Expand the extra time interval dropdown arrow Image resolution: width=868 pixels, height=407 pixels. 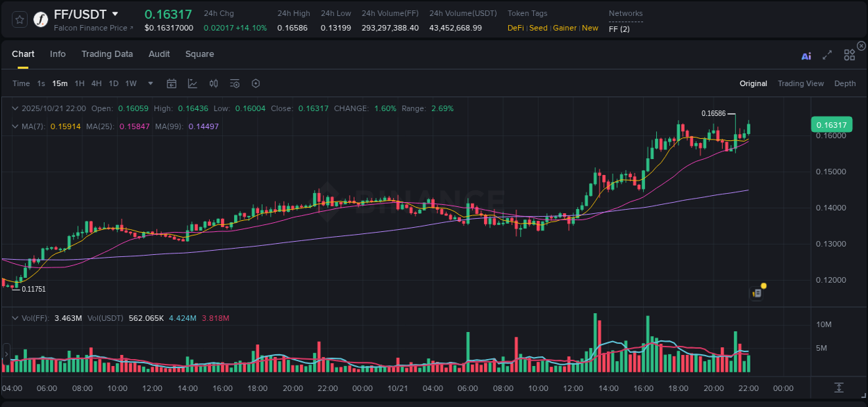(149, 83)
